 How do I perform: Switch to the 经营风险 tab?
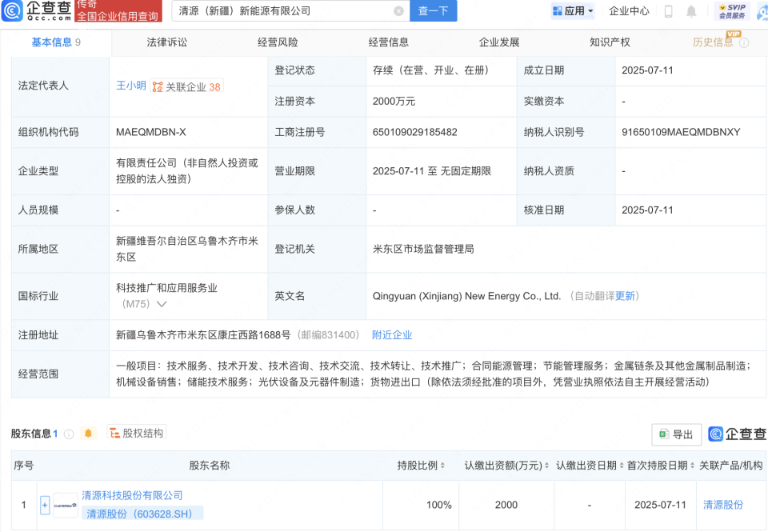278,42
